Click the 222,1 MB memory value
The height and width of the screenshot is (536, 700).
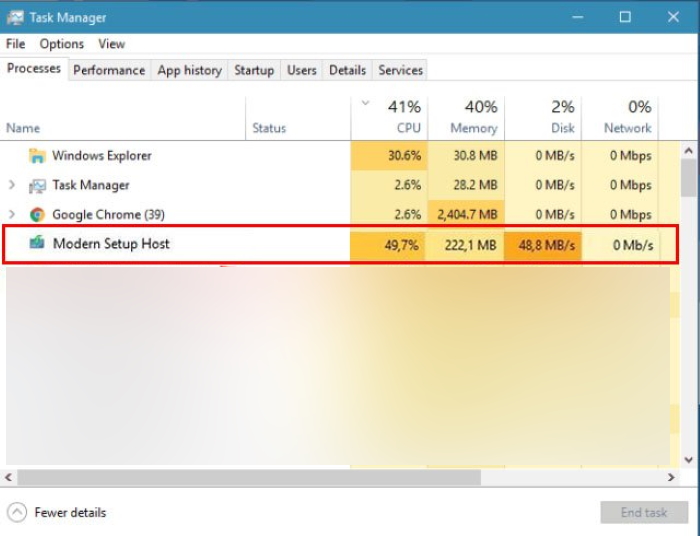tap(471, 245)
